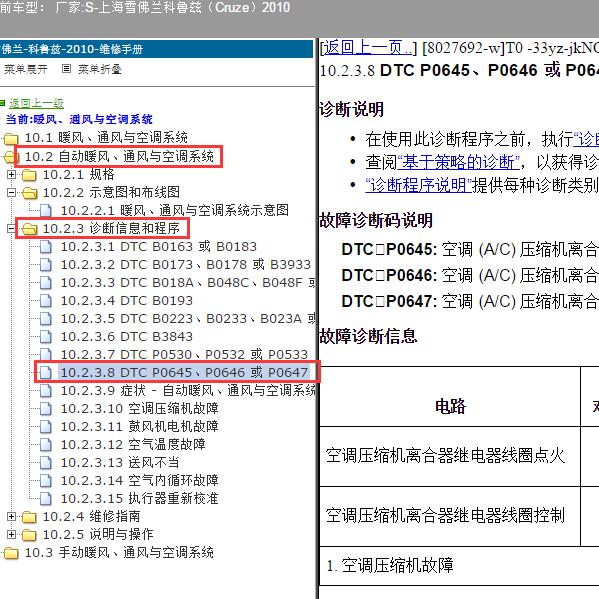Open 10.2.3.6 DTC B3843 entry
This screenshot has width=599, height=599.
pos(126,337)
